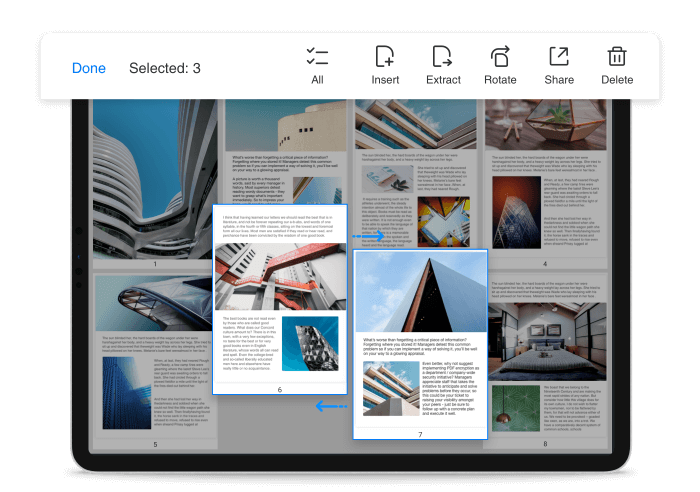
Task: Deselect the highlighted page 7 thumbnail
Action: (421, 340)
